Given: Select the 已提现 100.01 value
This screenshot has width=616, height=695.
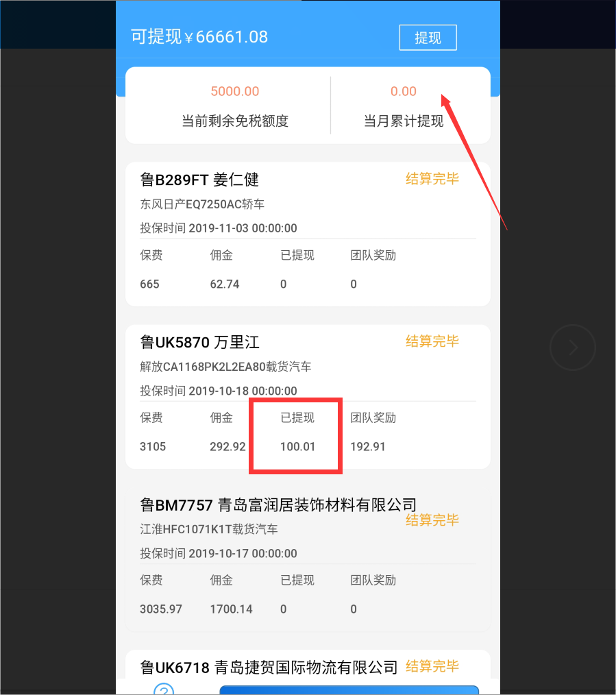Looking at the screenshot, I should pyautogui.click(x=297, y=446).
